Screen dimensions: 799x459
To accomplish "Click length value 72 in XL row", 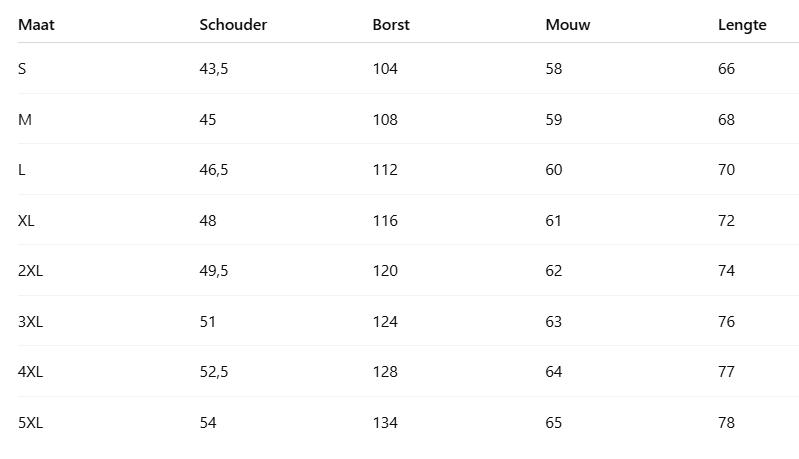I will 726,221.
